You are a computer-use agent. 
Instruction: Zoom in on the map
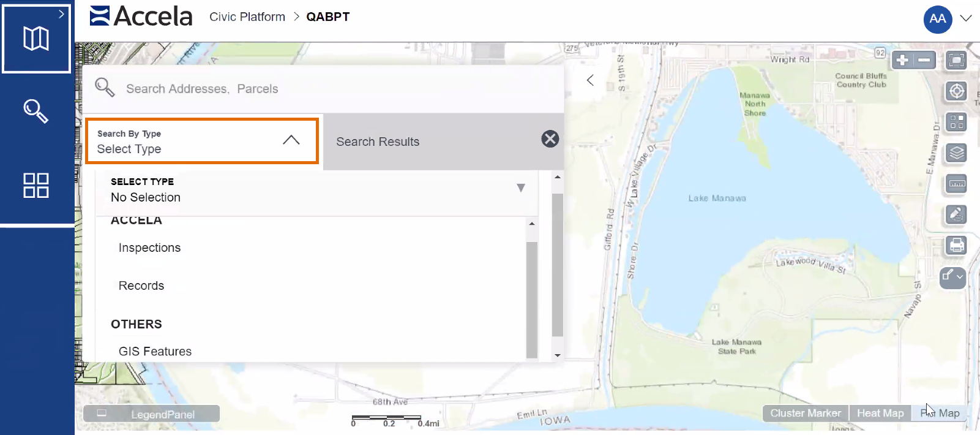[903, 60]
